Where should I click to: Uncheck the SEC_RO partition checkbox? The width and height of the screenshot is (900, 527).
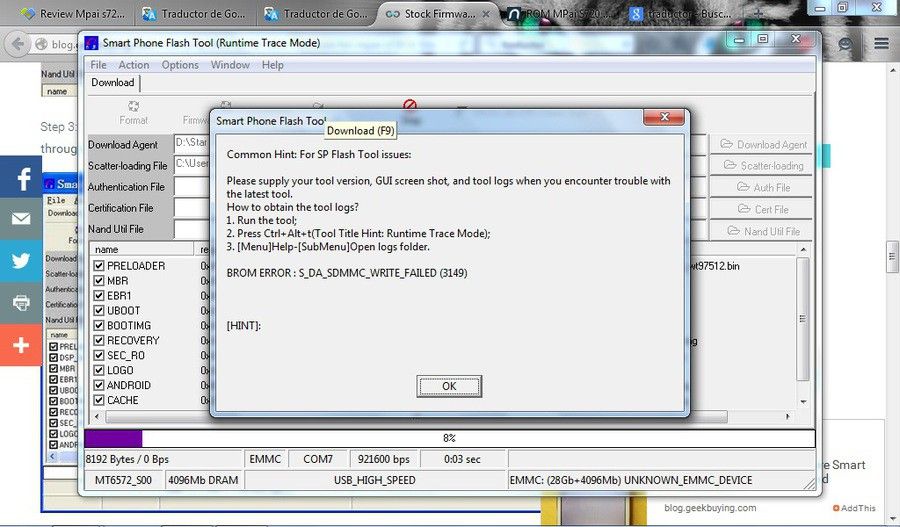pyautogui.click(x=99, y=355)
